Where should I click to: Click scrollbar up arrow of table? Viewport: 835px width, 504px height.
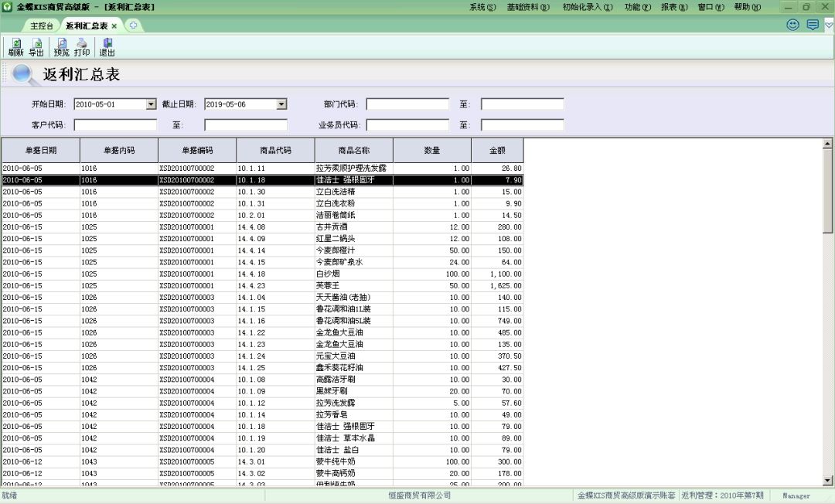(827, 144)
